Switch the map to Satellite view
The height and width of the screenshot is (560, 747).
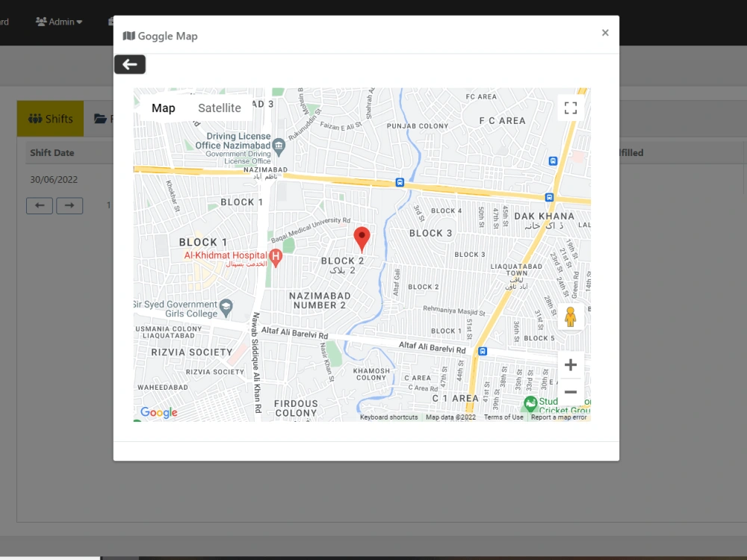coord(219,108)
